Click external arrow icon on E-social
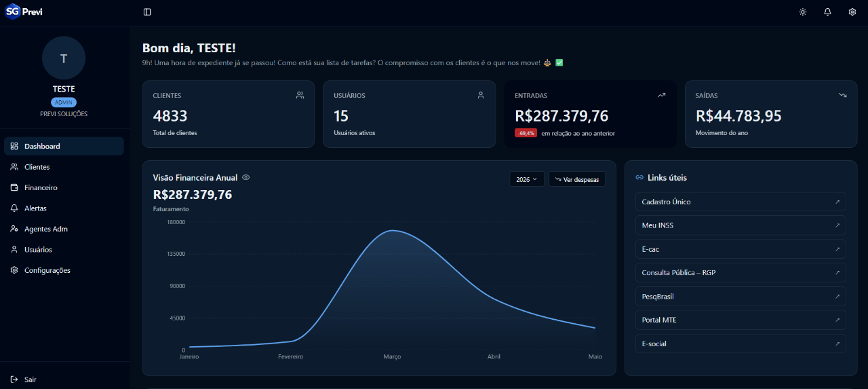Screen dimensions: 868x389 pyautogui.click(x=837, y=344)
